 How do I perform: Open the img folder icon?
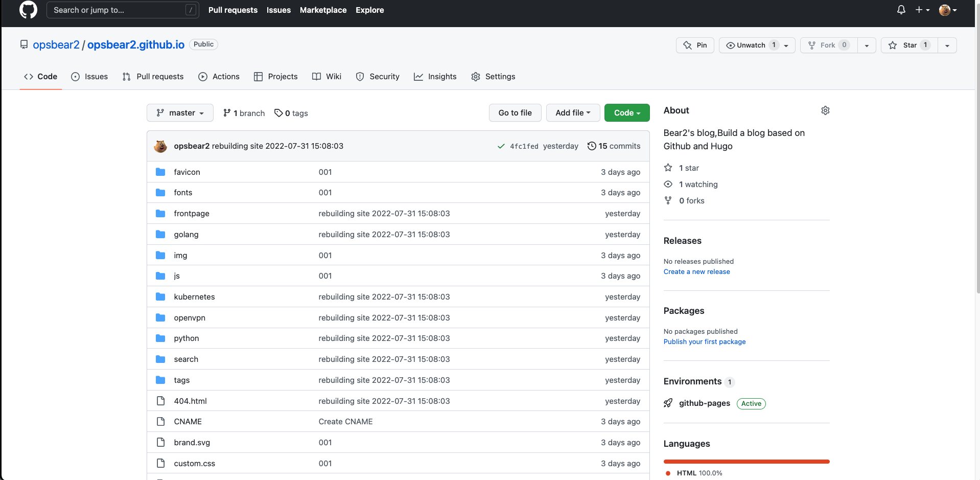pyautogui.click(x=160, y=255)
